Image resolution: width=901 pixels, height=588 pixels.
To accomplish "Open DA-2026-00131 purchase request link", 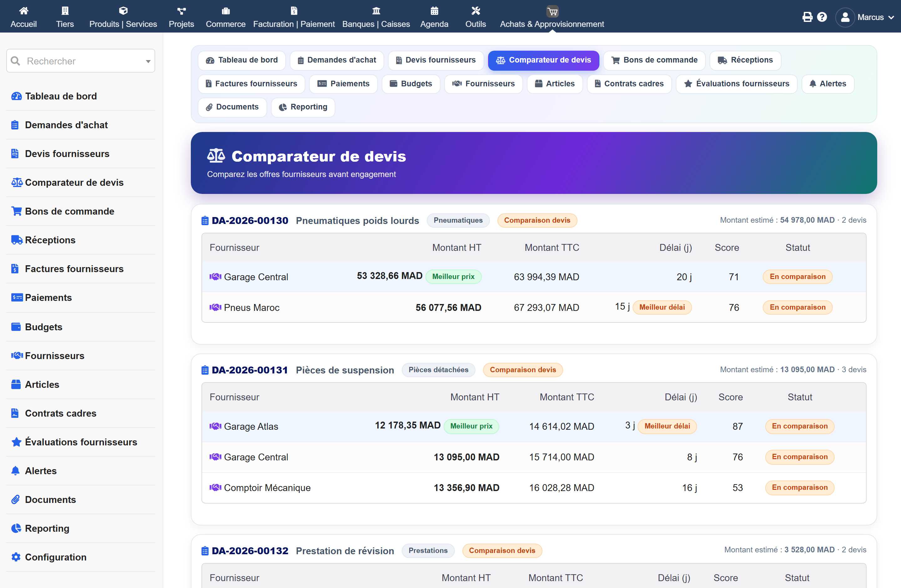I will click(250, 370).
